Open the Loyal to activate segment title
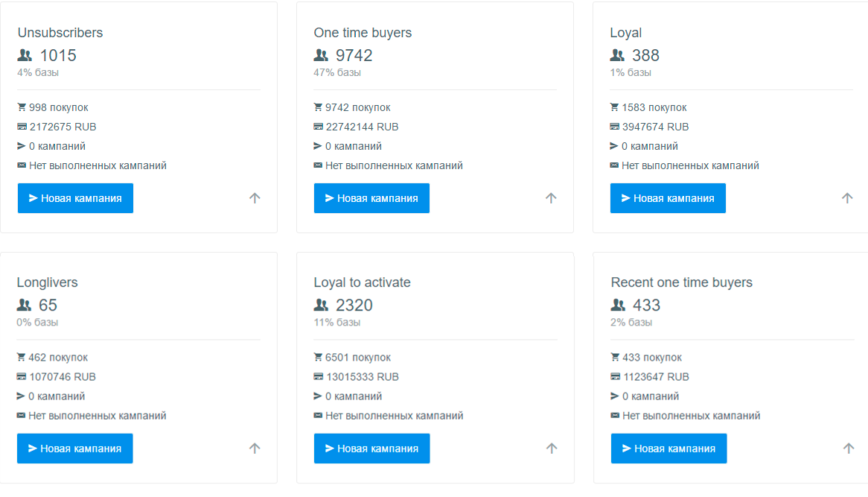The image size is (868, 497). [x=362, y=282]
